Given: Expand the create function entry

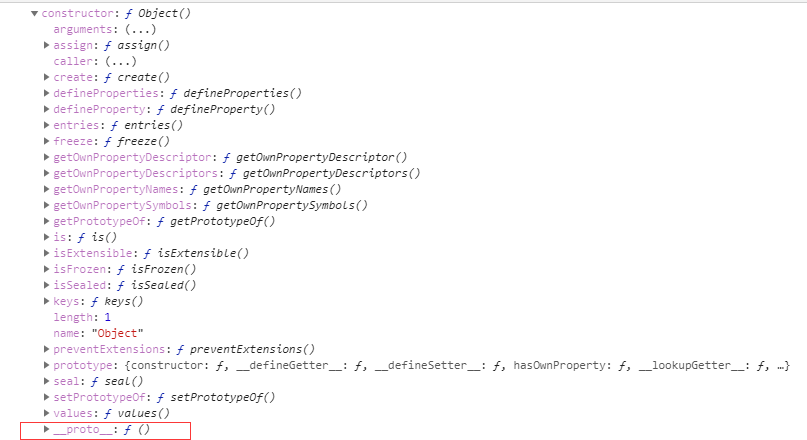Looking at the screenshot, I should coord(46,77).
